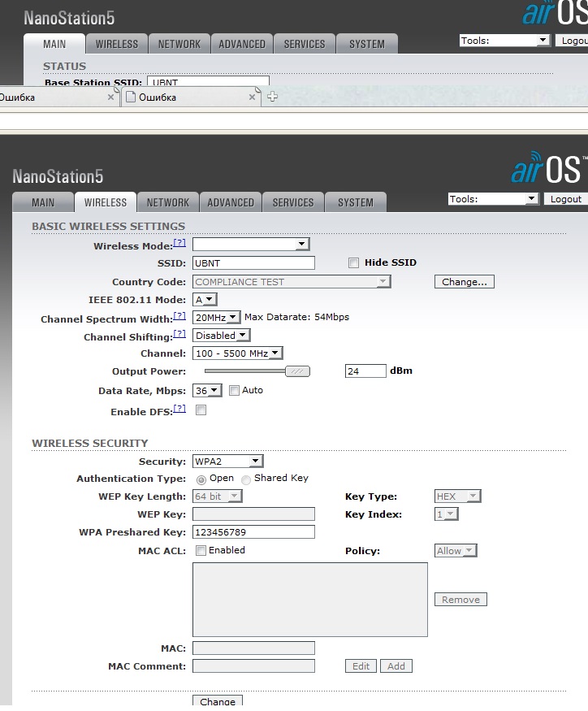Expand Channel dropdown showing 100 - 5500 MHz
This screenshot has width=588, height=711.
237,353
